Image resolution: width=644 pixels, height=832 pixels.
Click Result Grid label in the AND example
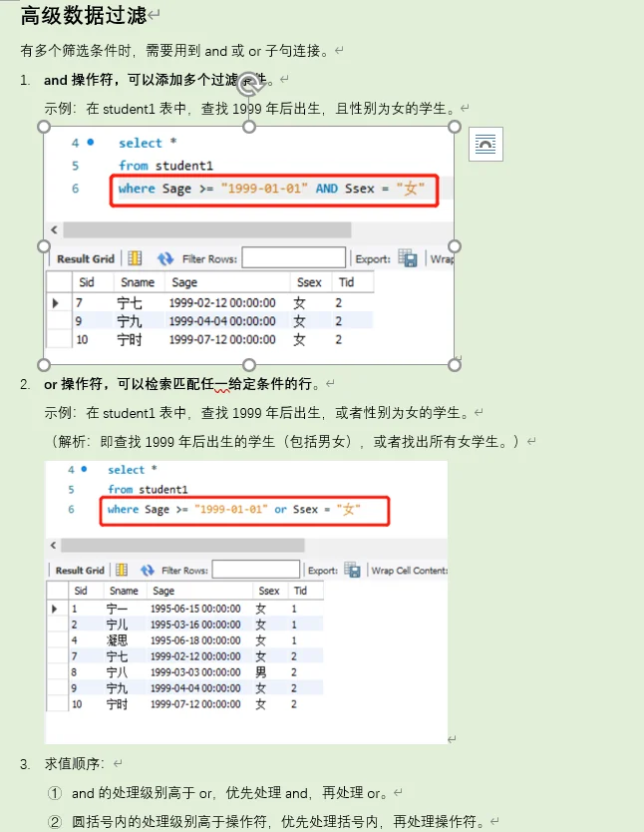pos(86,259)
